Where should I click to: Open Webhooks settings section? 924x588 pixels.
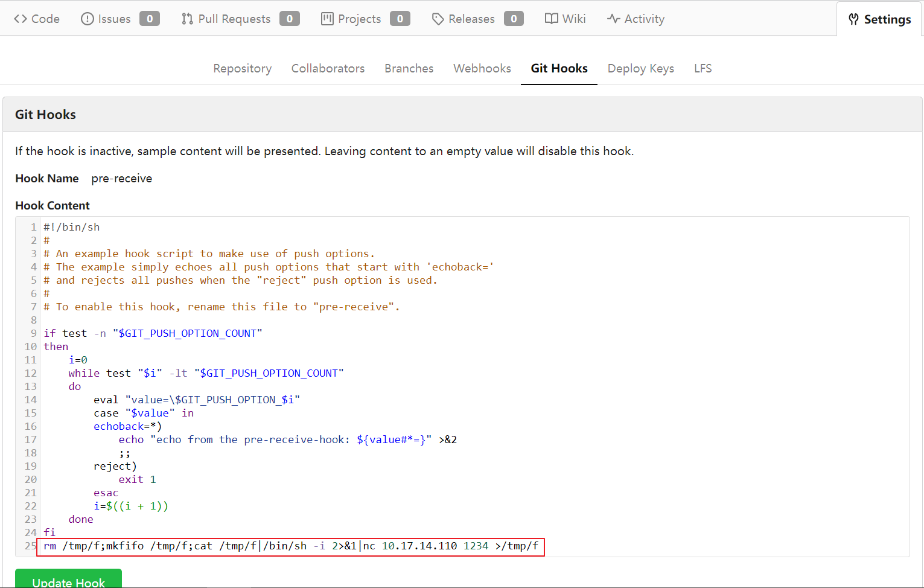(482, 68)
